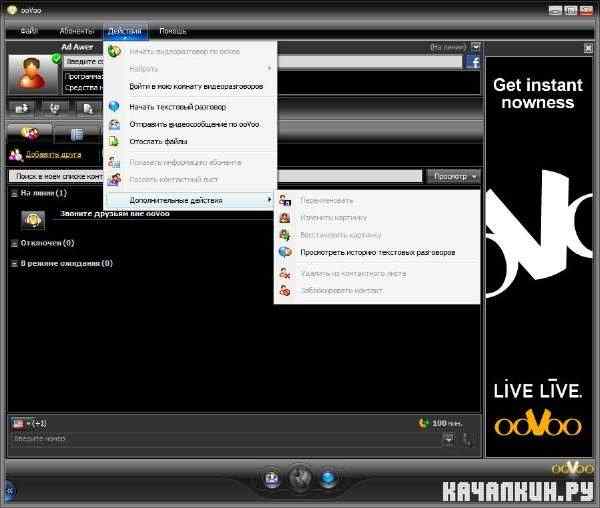Click the contact list search field
The width and height of the screenshot is (600, 508).
click(x=215, y=176)
